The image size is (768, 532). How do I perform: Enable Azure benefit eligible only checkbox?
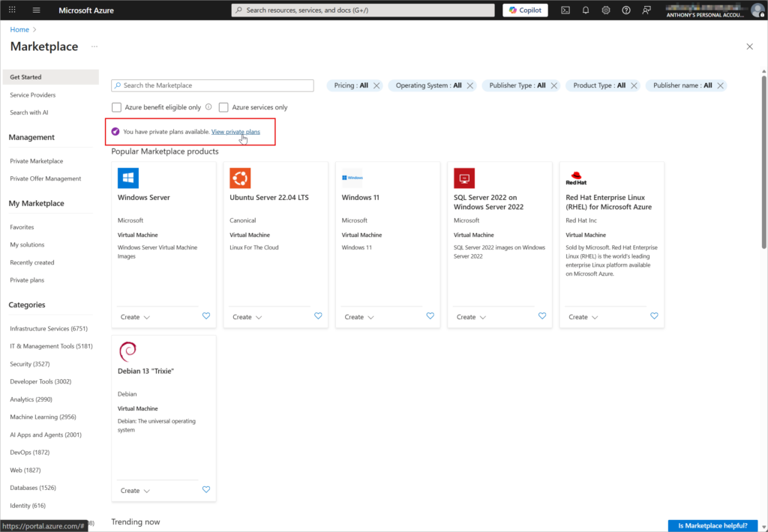[x=116, y=107]
